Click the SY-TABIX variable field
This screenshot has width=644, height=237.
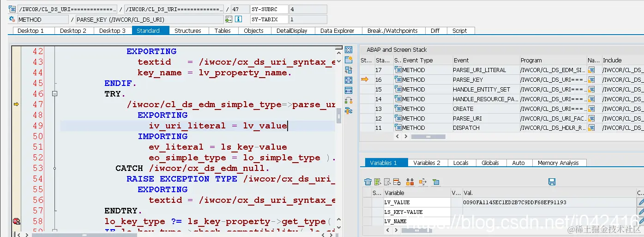coord(269,19)
